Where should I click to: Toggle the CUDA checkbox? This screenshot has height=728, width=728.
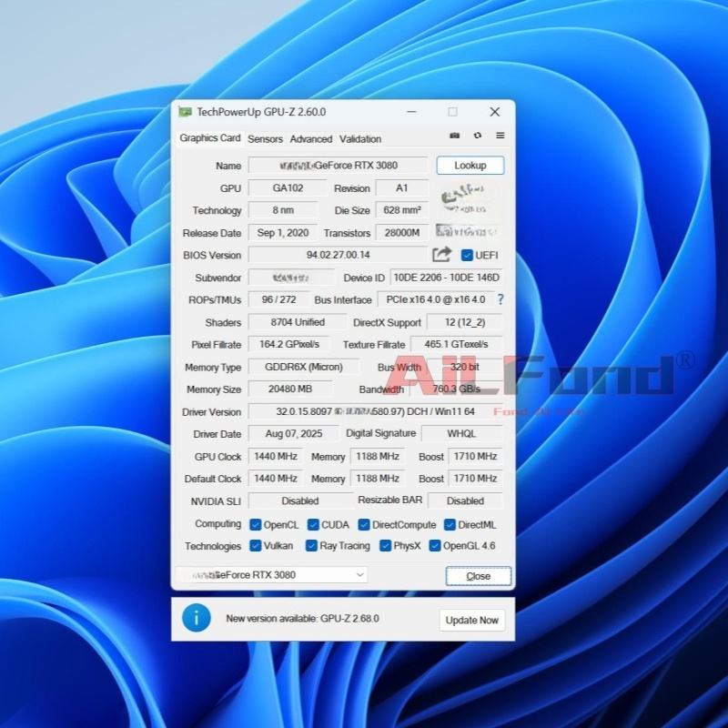coord(313,525)
